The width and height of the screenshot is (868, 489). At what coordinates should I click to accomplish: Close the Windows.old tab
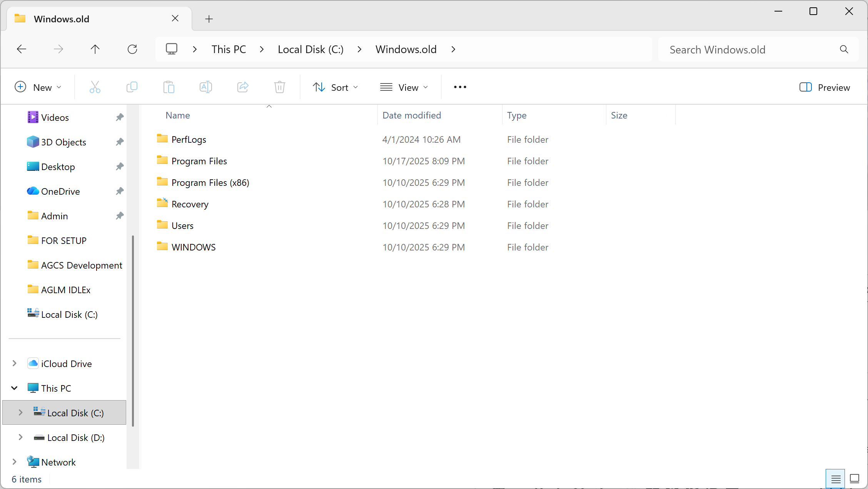175,18
